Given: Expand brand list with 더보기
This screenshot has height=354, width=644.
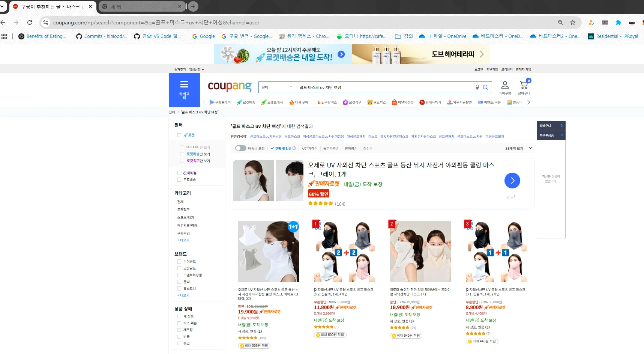Looking at the screenshot, I should [x=183, y=295].
